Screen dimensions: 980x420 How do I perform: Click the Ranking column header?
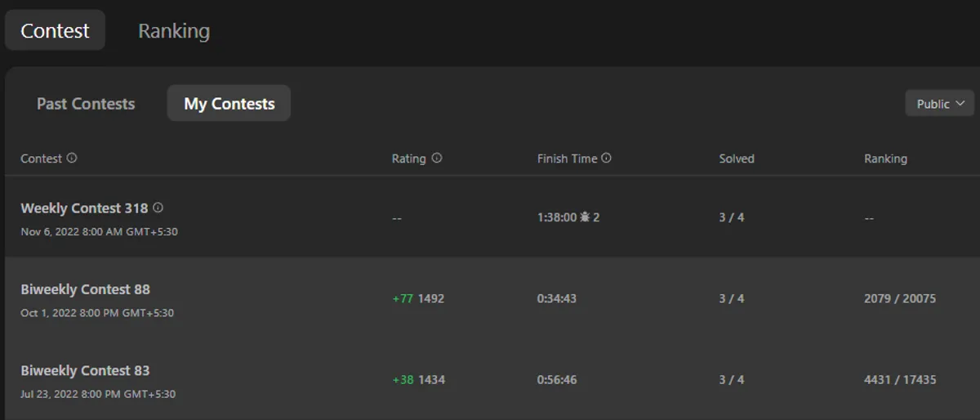point(885,159)
